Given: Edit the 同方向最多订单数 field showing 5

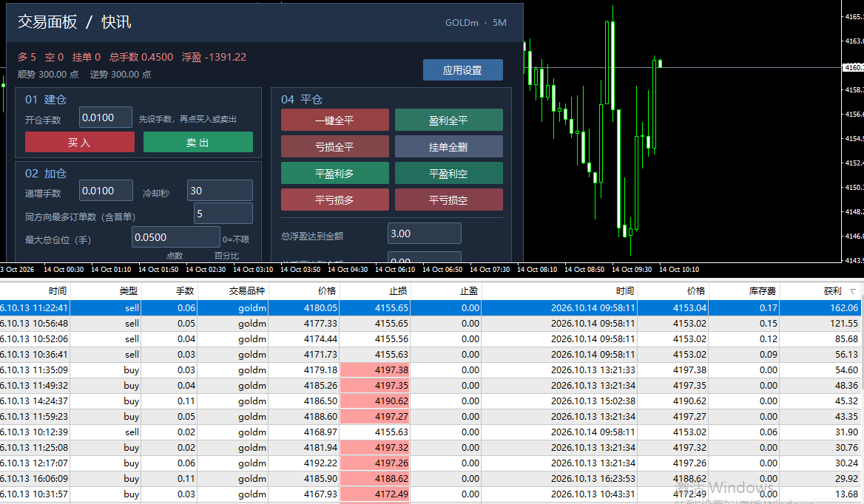Looking at the screenshot, I should click(223, 214).
